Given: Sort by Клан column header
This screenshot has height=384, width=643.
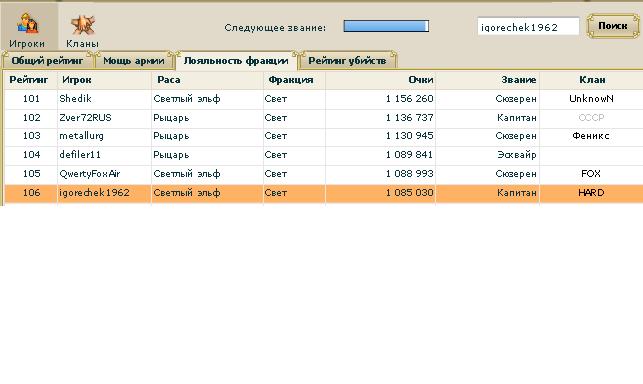Looking at the screenshot, I should click(x=592, y=80).
